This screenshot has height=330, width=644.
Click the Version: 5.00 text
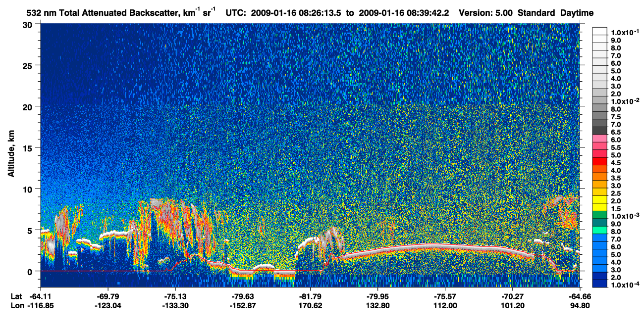tap(486, 13)
